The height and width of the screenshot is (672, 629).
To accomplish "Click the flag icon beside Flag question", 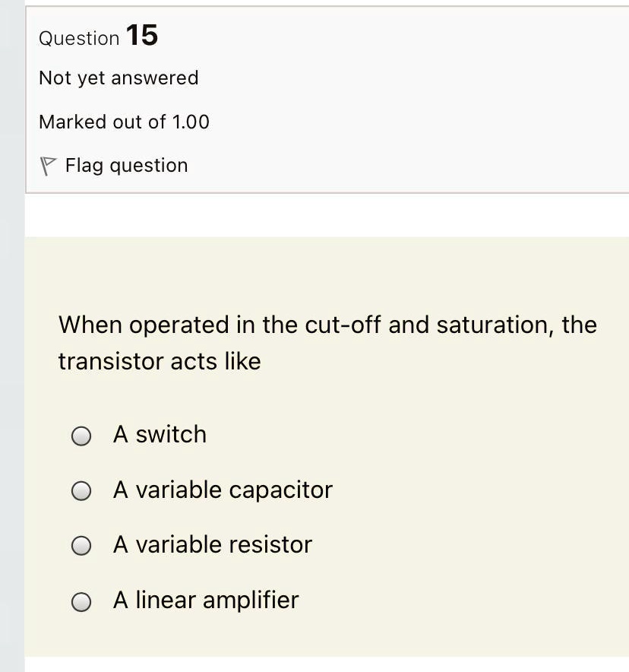I will point(48,164).
